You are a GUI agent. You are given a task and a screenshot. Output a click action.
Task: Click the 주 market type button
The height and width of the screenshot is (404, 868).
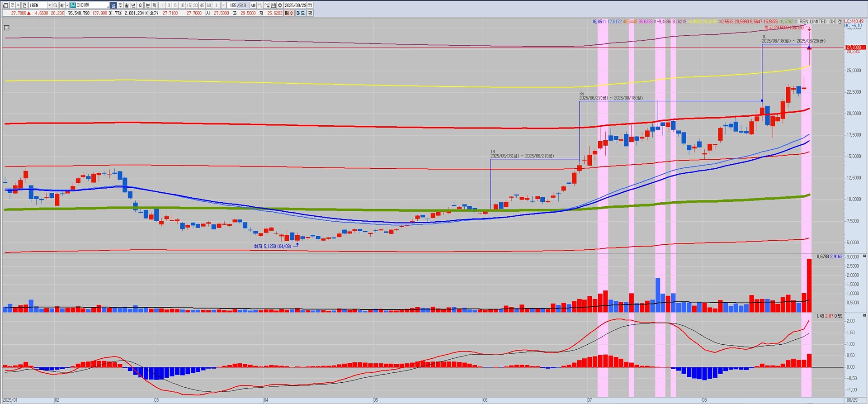(x=13, y=5)
